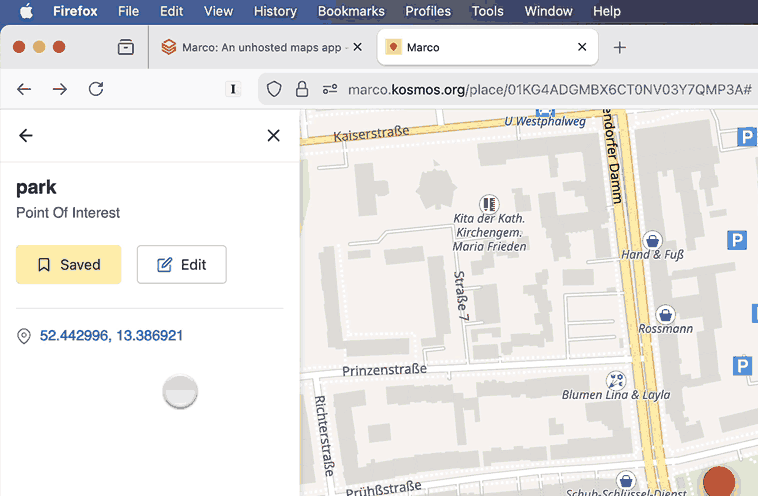Image resolution: width=758 pixels, height=496 pixels.
Task: Go back using the panel's back arrow
Action: (26, 136)
